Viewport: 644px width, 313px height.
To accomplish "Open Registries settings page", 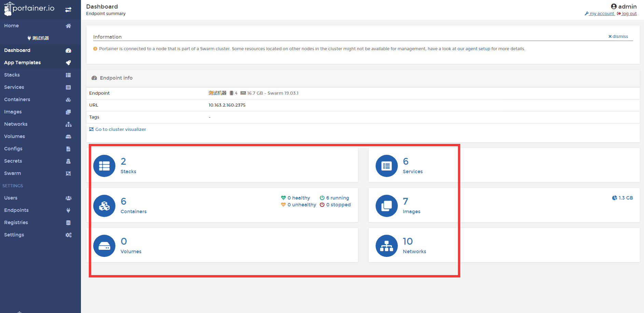I will (40, 222).
